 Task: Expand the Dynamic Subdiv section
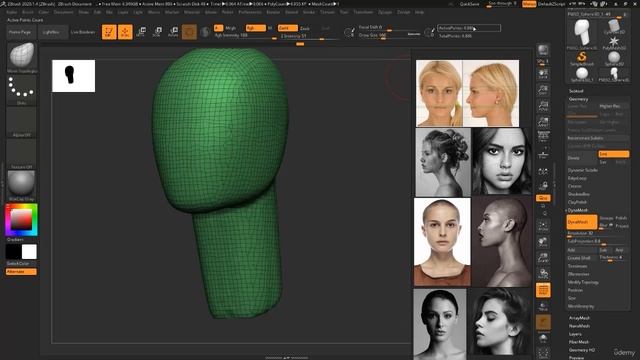click(583, 170)
